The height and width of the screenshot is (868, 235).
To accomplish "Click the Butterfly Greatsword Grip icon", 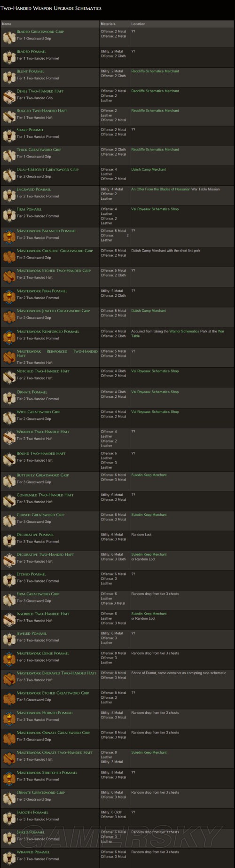I will coord(9,481).
